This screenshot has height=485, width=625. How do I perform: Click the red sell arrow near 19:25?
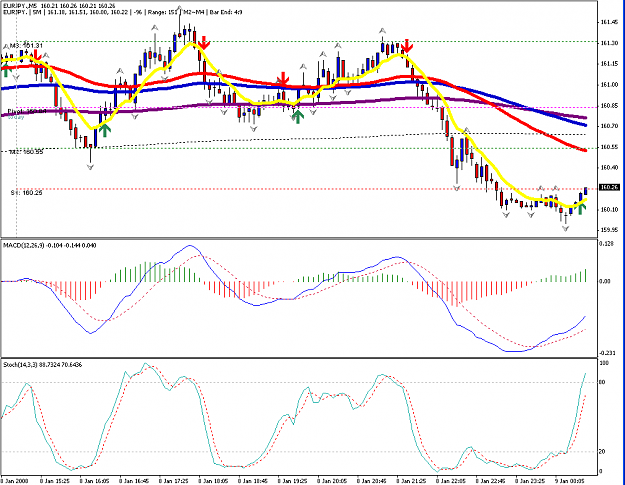pos(283,79)
